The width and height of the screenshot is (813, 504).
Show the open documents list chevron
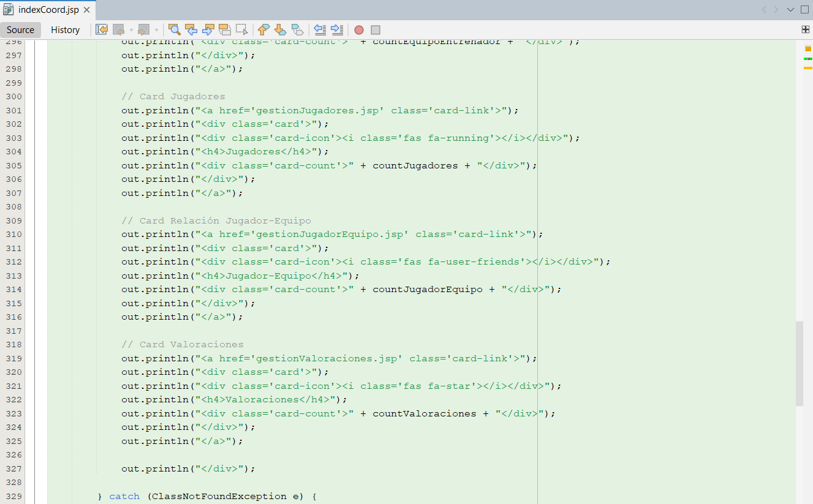pyautogui.click(x=790, y=10)
